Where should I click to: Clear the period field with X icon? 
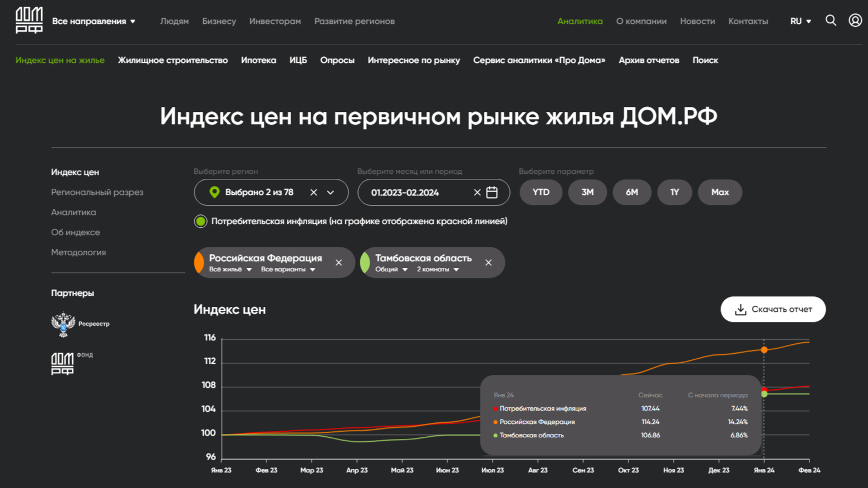(x=477, y=192)
